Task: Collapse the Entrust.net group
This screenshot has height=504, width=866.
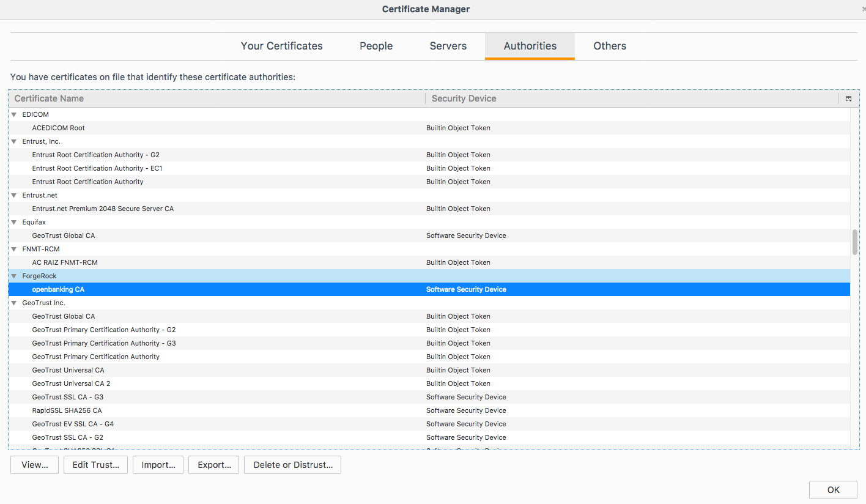Action: (14, 195)
